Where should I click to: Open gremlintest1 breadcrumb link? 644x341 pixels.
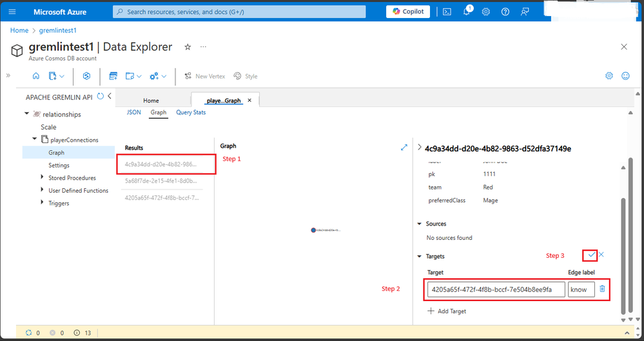(x=57, y=30)
